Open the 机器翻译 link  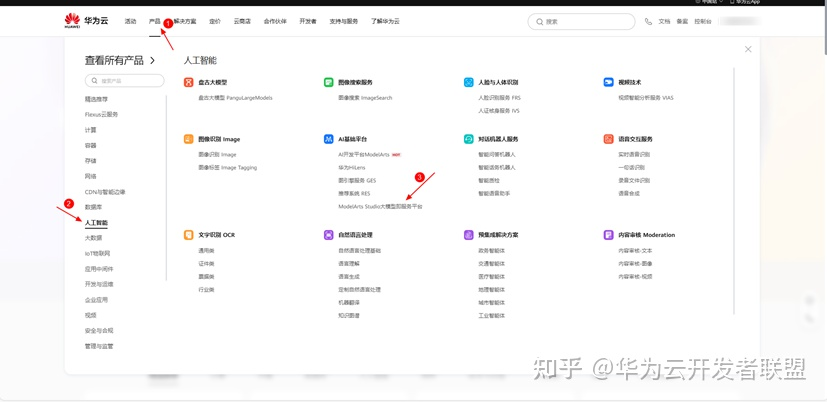[349, 303]
